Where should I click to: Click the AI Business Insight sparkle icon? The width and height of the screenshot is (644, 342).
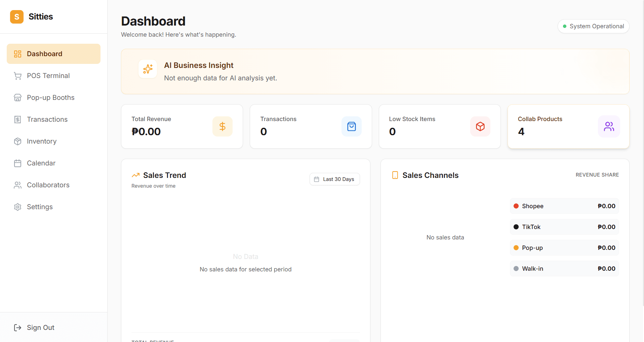(148, 69)
